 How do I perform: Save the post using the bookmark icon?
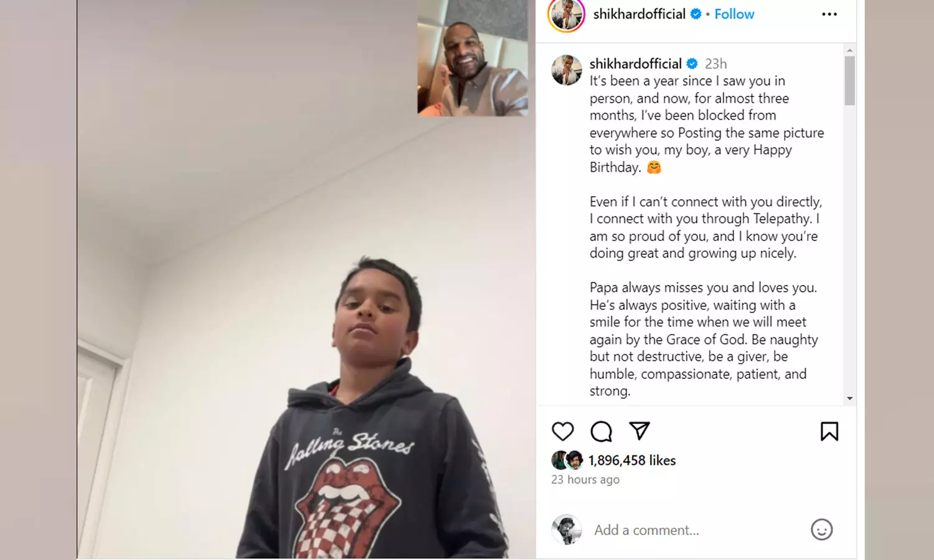829,431
